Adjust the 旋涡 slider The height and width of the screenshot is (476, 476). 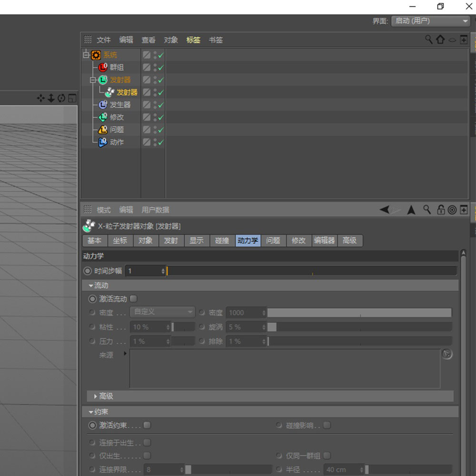coord(359,327)
